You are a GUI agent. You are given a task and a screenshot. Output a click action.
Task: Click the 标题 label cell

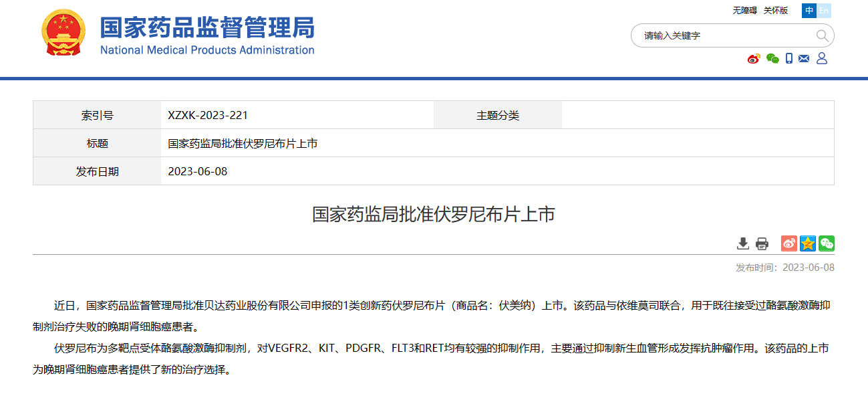[98, 143]
